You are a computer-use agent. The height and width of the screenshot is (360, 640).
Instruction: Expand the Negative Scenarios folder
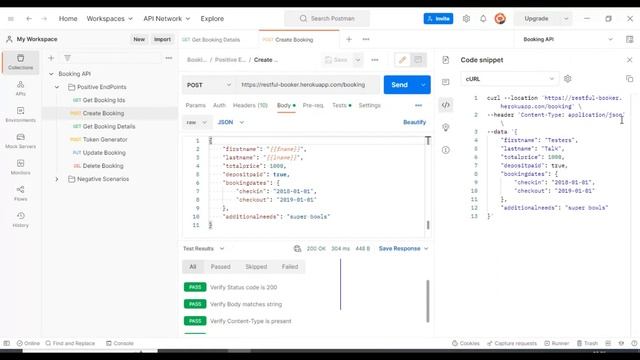click(57, 179)
